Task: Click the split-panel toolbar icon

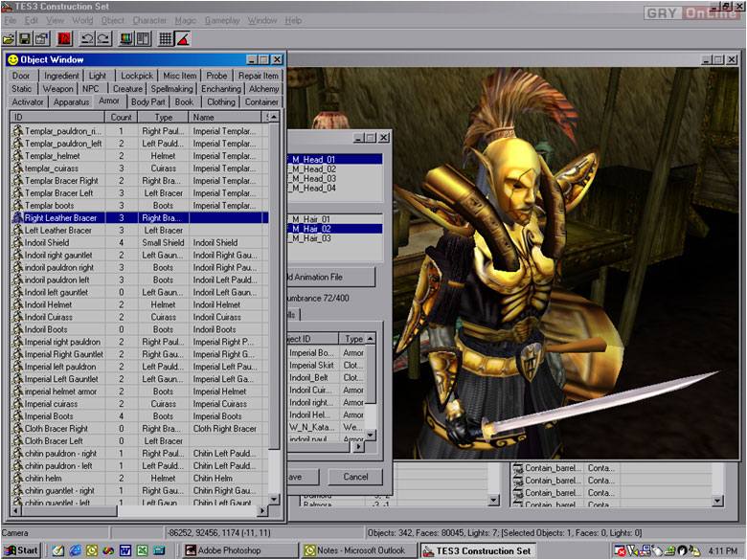Action: 144,39
